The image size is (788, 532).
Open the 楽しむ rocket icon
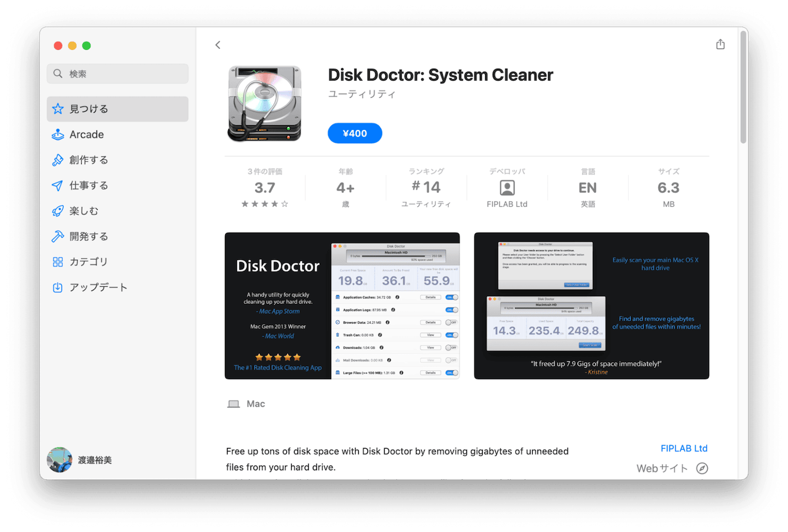point(58,211)
